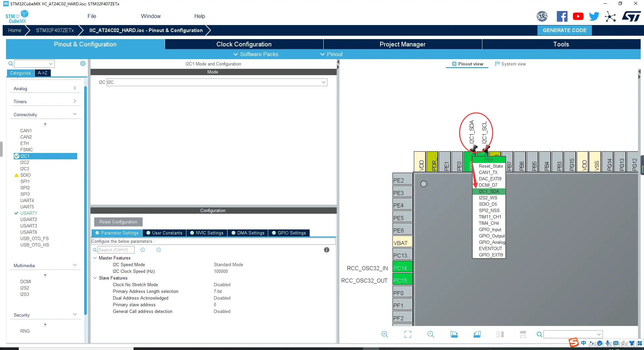
Task: Go to previous parameter search result
Action: click(143, 250)
